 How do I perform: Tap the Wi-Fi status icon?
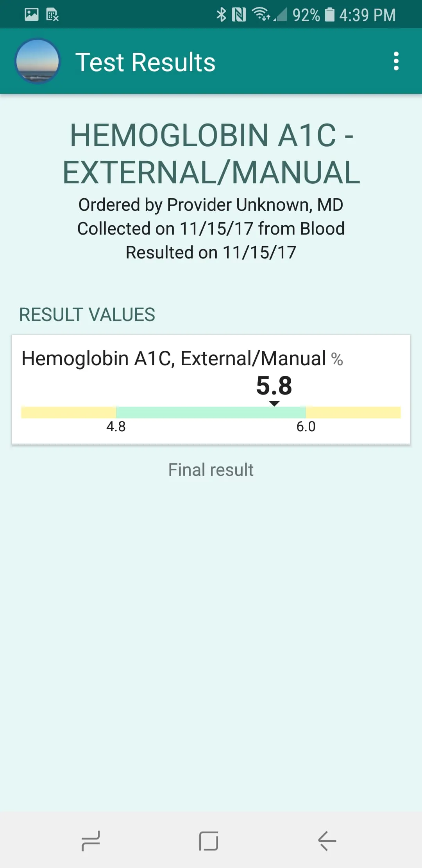[261, 14]
